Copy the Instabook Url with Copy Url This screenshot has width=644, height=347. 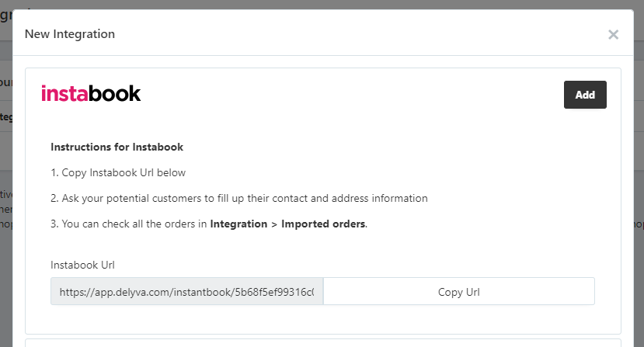click(459, 292)
